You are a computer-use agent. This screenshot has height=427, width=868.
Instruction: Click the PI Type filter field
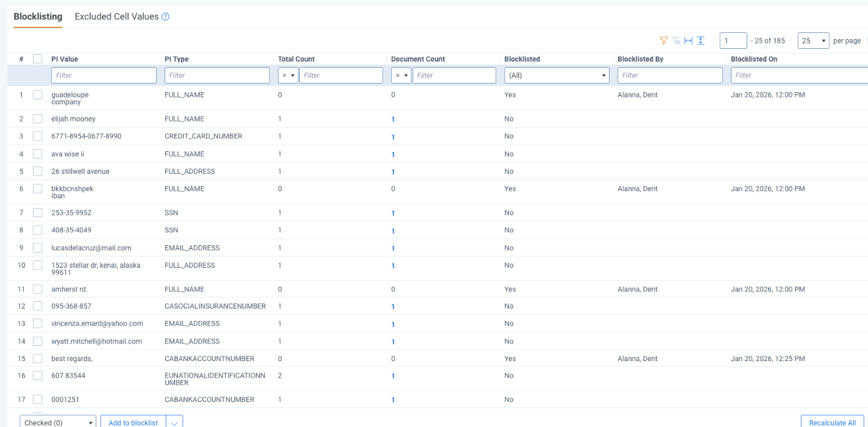point(217,75)
